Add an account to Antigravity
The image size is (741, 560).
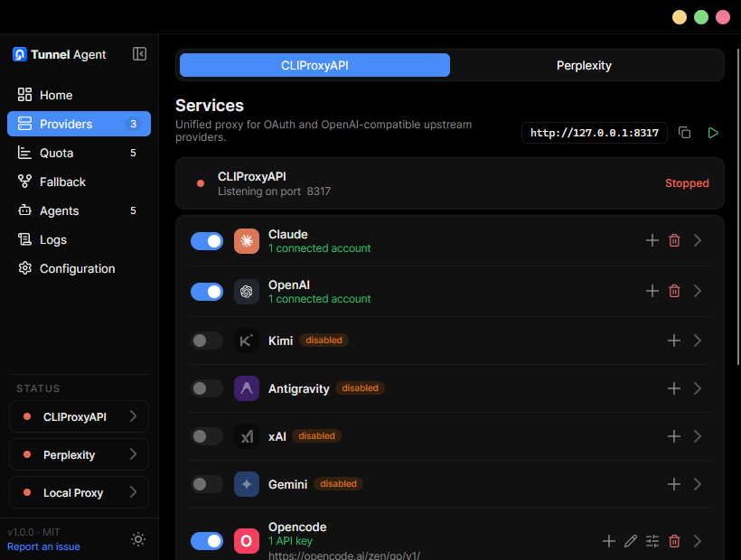[x=674, y=388]
